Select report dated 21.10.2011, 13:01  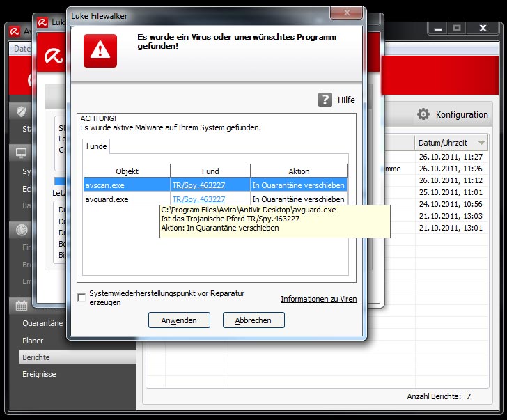click(x=451, y=228)
